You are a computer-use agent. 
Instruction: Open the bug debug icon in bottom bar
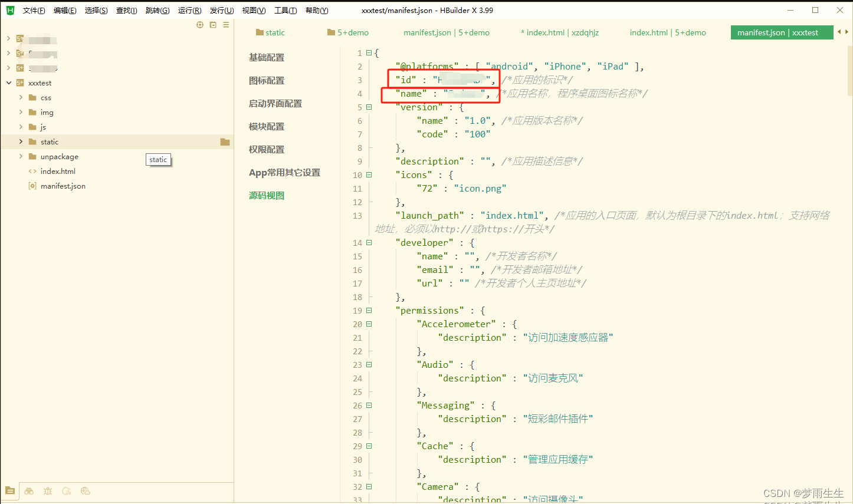click(x=48, y=491)
